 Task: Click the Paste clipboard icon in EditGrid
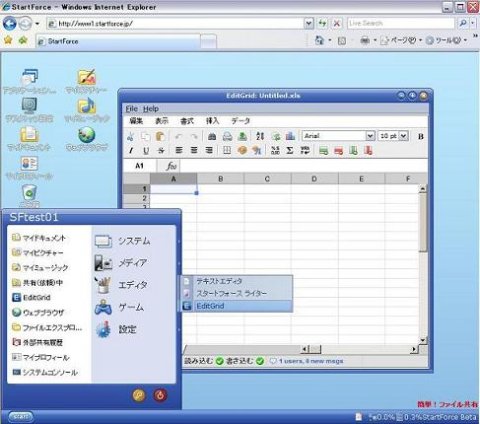[x=160, y=136]
